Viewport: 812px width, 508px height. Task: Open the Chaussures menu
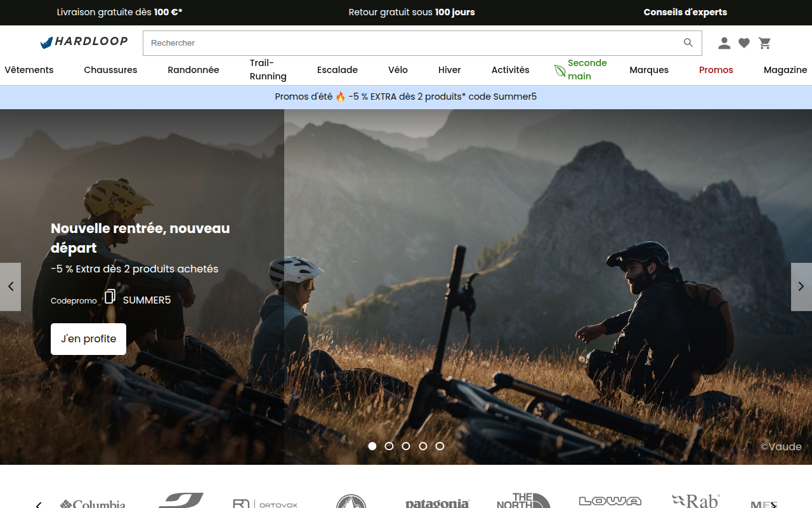tap(110, 70)
